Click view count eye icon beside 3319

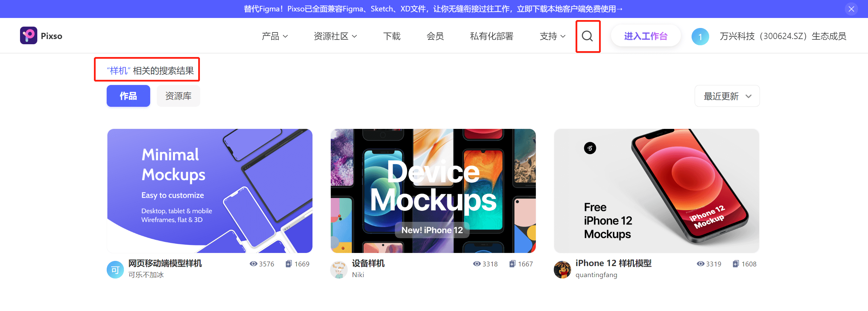pyautogui.click(x=701, y=264)
